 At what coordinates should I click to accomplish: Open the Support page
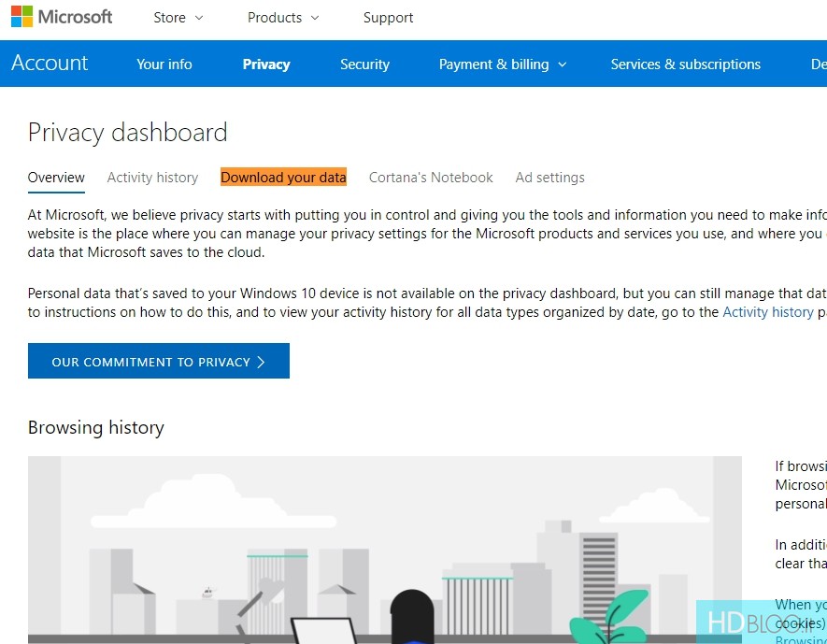pyautogui.click(x=388, y=18)
